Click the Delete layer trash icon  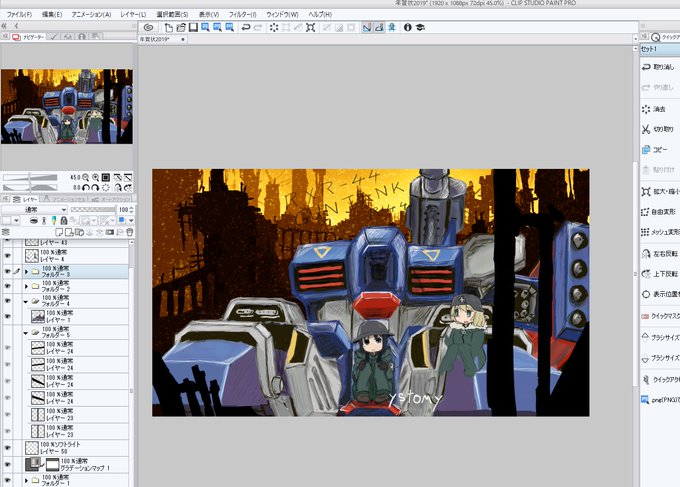[x=129, y=232]
